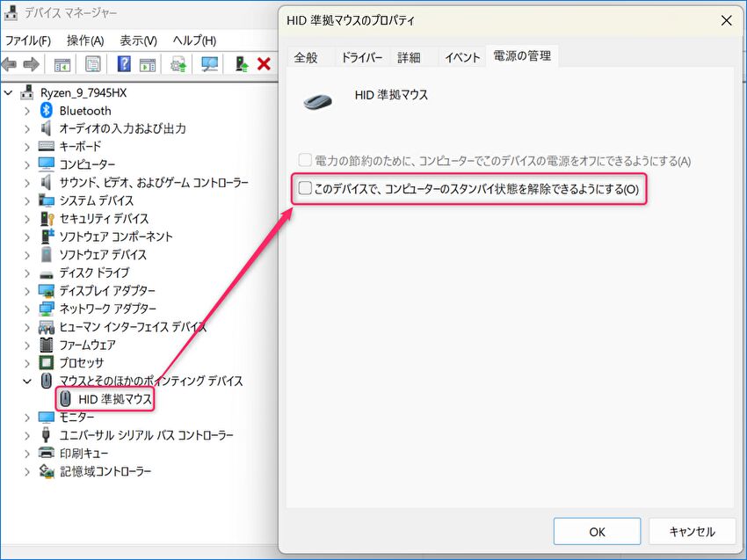
Task: Expand the ディスプレイ アダプター node
Action: (26, 291)
